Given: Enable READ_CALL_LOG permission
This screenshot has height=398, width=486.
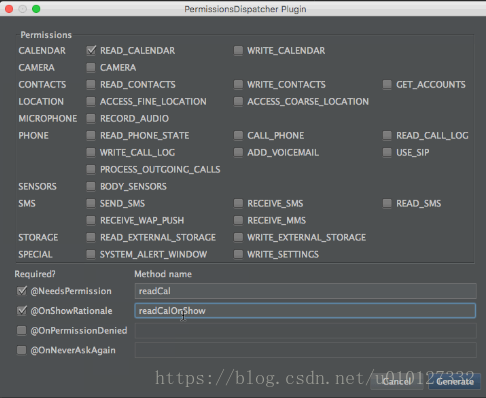Looking at the screenshot, I should click(387, 135).
